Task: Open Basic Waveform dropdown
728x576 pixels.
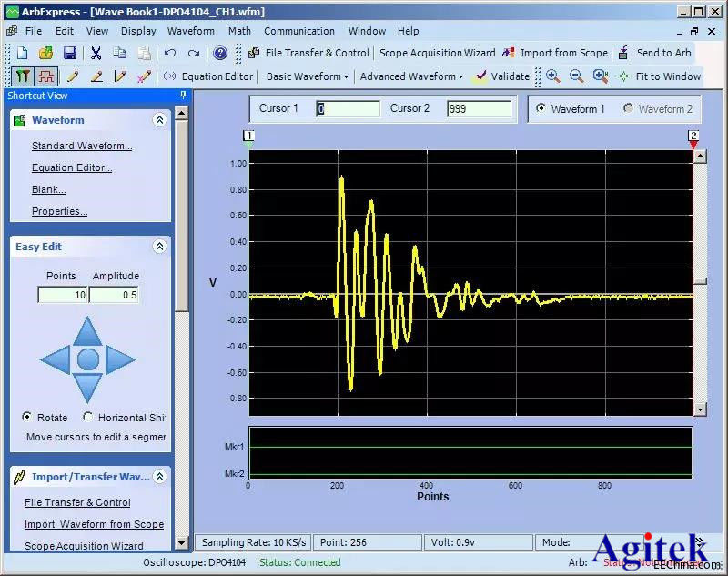Action: click(x=308, y=76)
